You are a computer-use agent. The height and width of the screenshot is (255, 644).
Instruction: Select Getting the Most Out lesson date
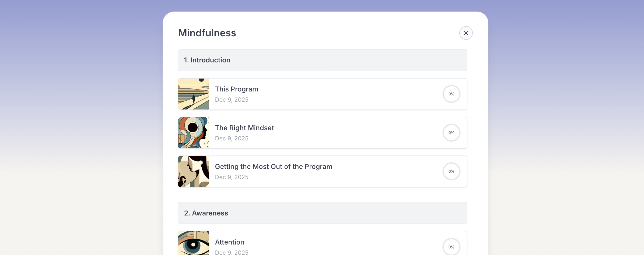click(232, 177)
